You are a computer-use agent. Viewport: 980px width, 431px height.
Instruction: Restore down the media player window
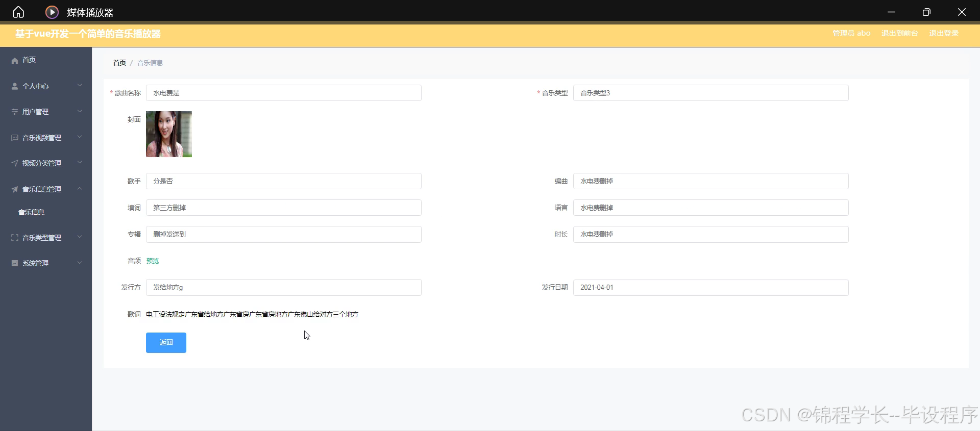tap(926, 12)
